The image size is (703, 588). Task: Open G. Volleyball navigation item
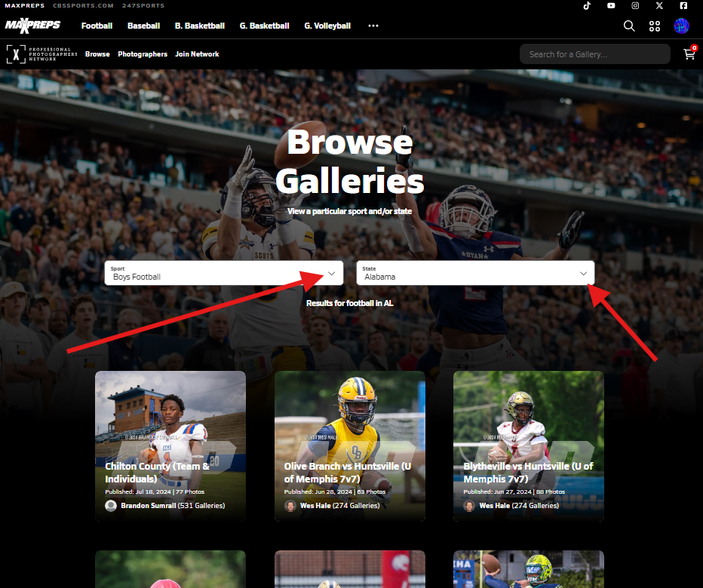327,26
